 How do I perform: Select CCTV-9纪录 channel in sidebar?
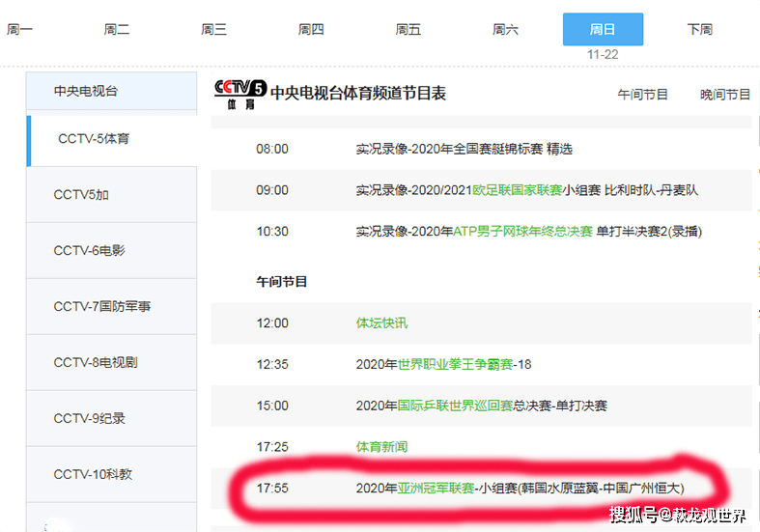(111, 418)
